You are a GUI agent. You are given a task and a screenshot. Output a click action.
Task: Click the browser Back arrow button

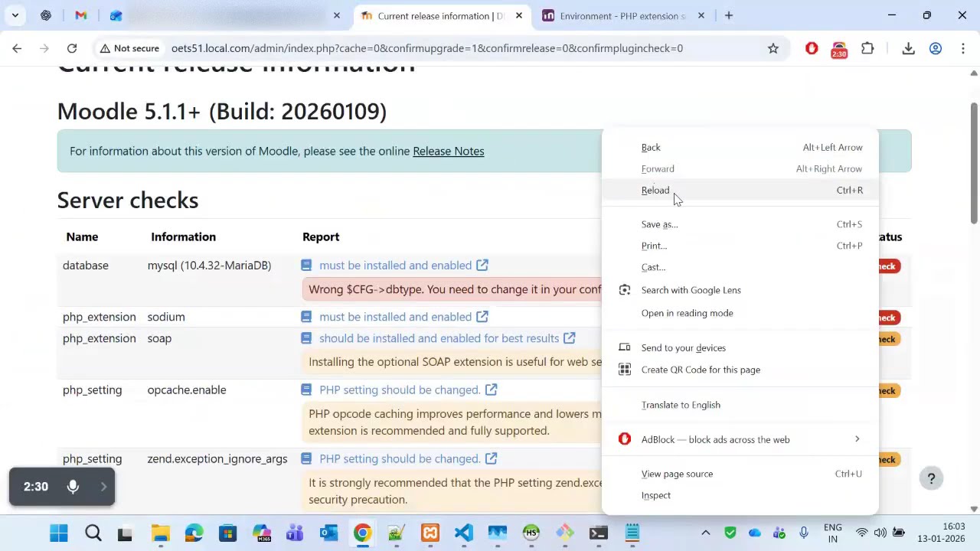tap(17, 48)
